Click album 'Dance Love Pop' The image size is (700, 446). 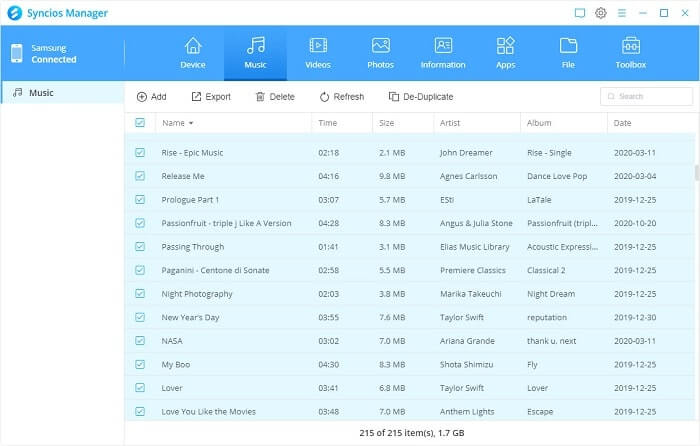(557, 176)
